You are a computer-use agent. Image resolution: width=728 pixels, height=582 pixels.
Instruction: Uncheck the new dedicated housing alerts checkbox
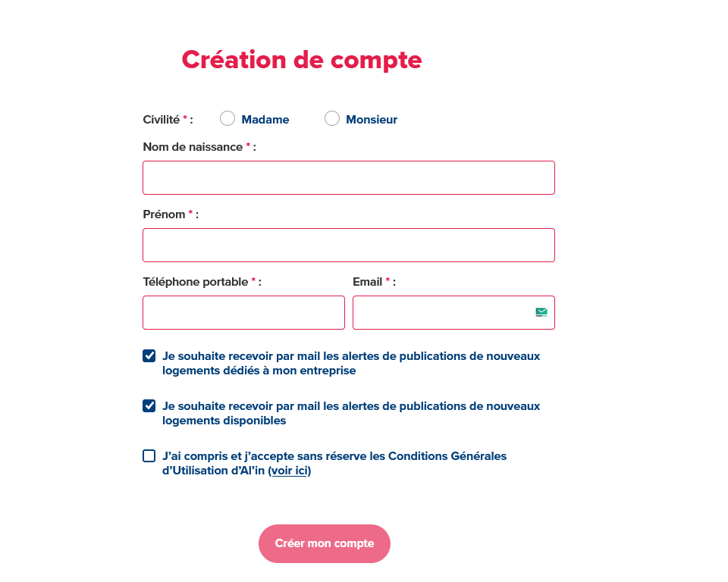coord(149,355)
